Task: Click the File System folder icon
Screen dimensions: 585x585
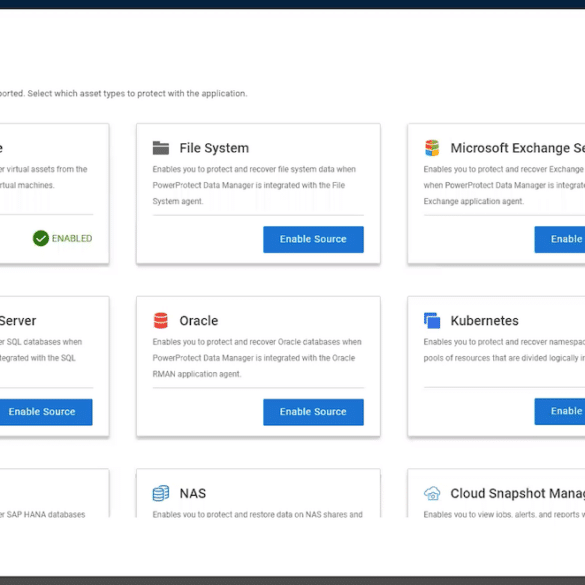Action: tap(161, 148)
